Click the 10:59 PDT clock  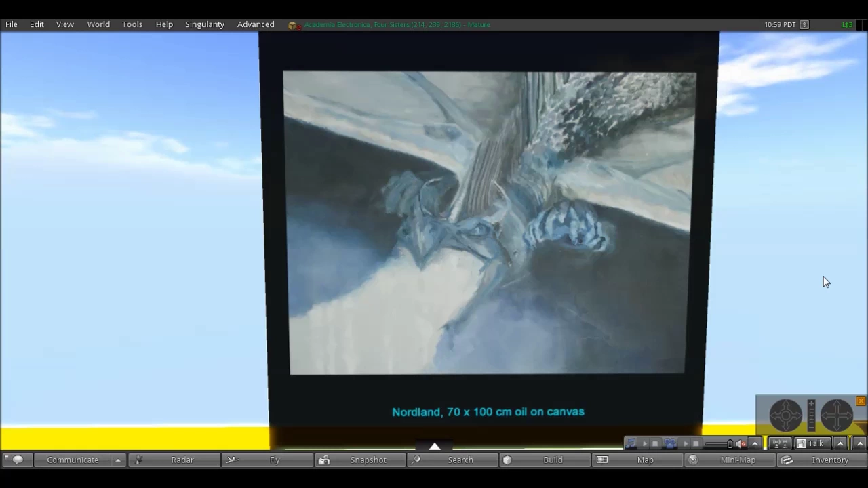(x=780, y=25)
